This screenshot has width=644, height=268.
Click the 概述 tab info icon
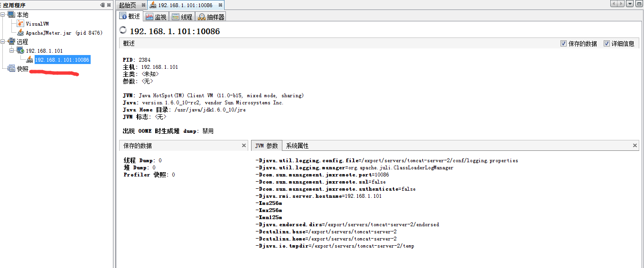[122, 16]
